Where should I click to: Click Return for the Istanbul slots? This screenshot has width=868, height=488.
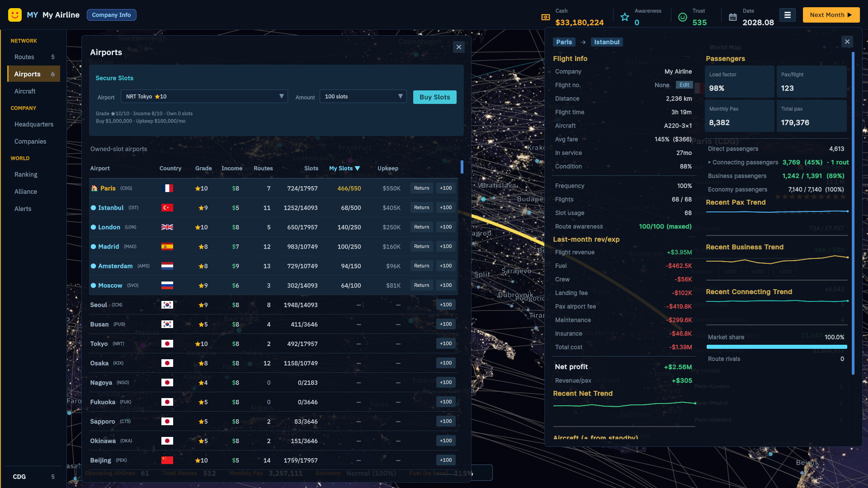pos(421,207)
